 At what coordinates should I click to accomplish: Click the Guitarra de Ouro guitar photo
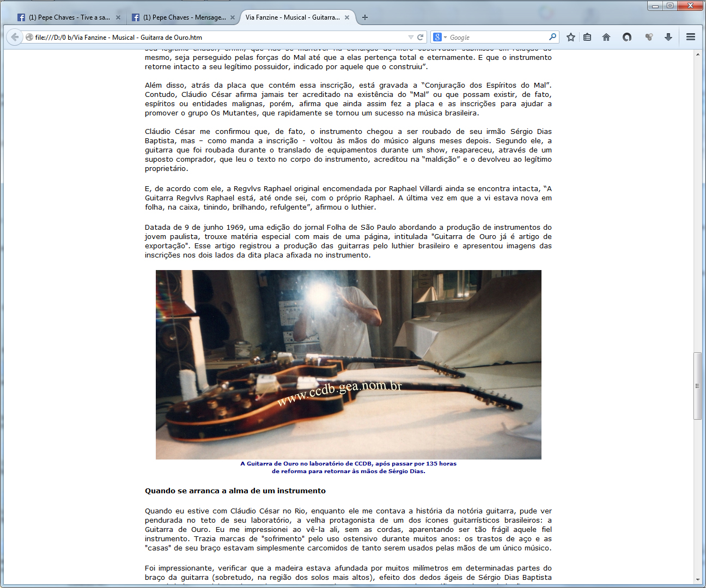(x=348, y=364)
